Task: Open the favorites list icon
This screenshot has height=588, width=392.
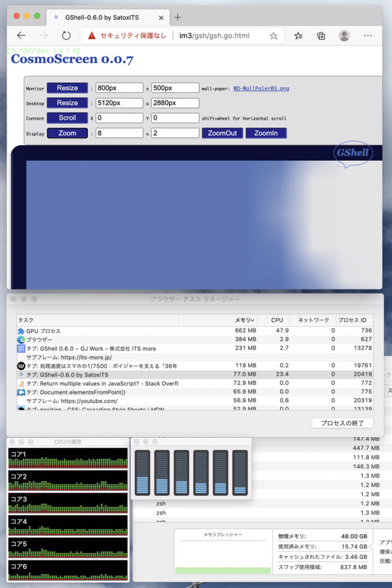Action: pyautogui.click(x=298, y=36)
